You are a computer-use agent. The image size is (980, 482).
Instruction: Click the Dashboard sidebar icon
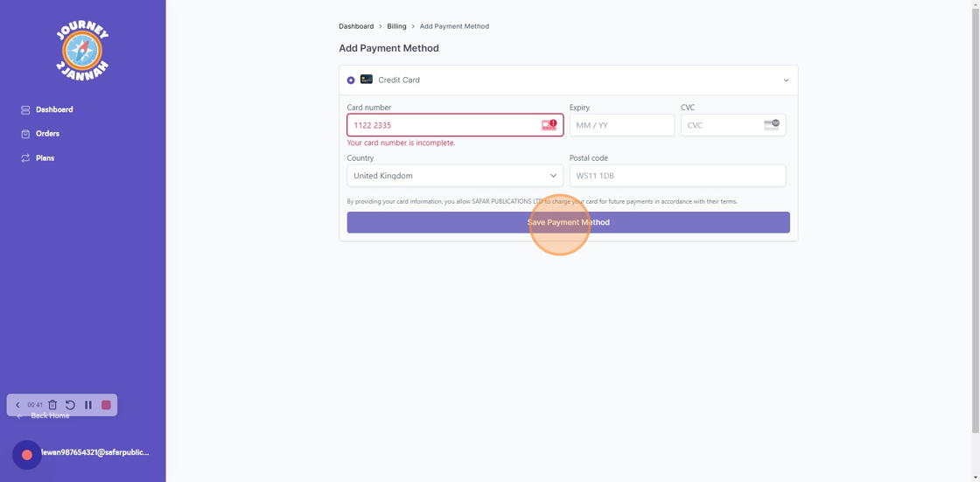[x=25, y=110]
